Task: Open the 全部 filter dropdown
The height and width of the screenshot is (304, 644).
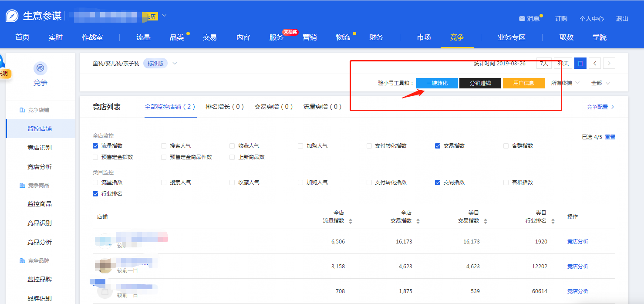Action: [x=600, y=83]
